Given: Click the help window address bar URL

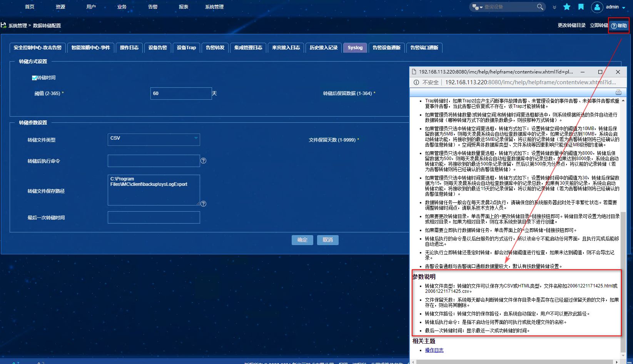Looking at the screenshot, I should 531,82.
